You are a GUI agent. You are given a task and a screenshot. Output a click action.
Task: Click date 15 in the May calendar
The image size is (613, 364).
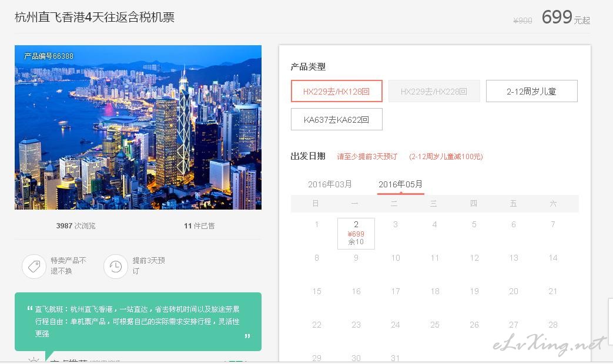pyautogui.click(x=317, y=291)
